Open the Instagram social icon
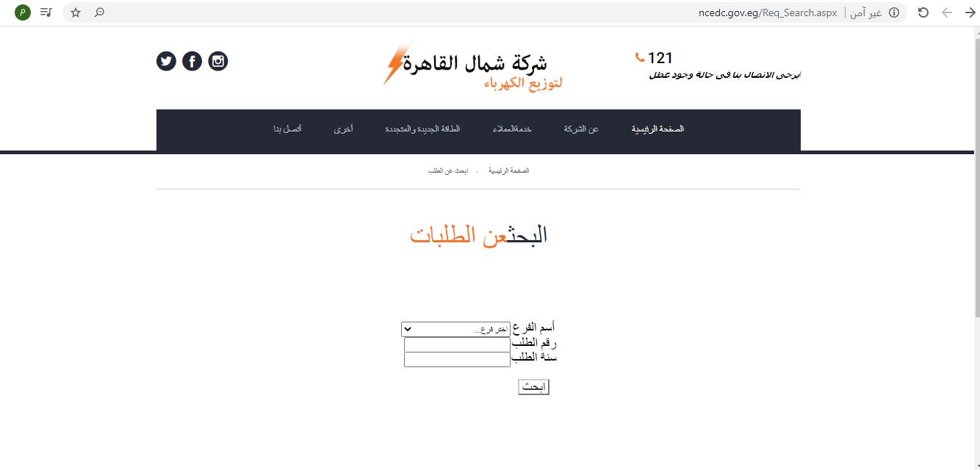This screenshot has width=980, height=470. coord(218,62)
